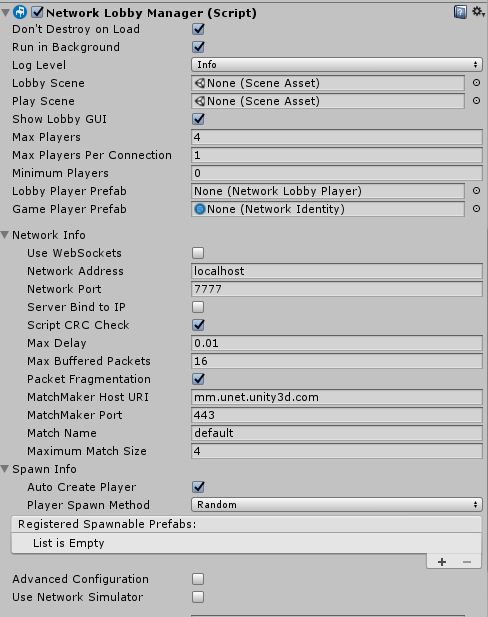Viewport: 488px width, 617px height.
Task: Edit the Network Port field
Action: (337, 289)
